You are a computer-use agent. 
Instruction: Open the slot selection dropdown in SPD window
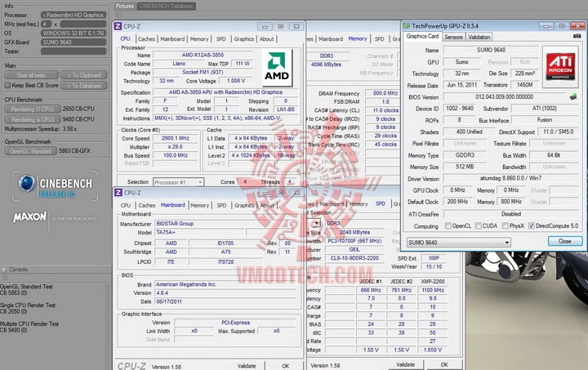(316, 223)
